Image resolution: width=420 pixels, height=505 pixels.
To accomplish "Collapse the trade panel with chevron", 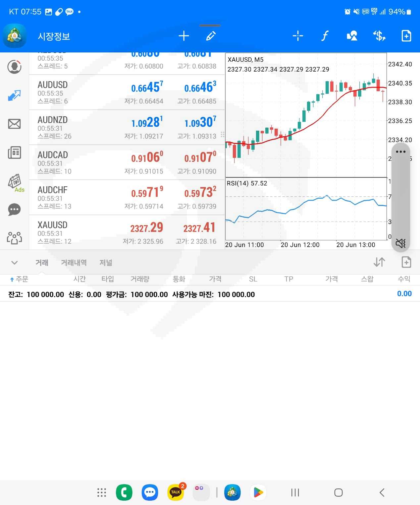I will (x=14, y=263).
